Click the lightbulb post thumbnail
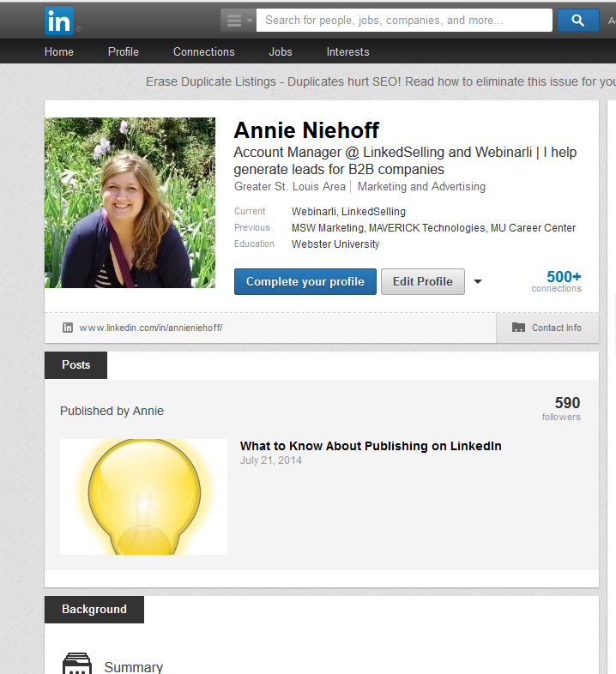616x674 pixels. 143,496
